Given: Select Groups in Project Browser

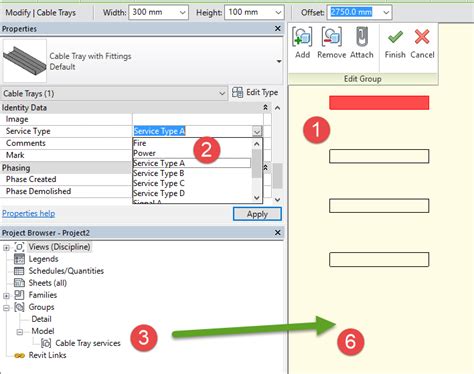Looking at the screenshot, I should 41,307.
